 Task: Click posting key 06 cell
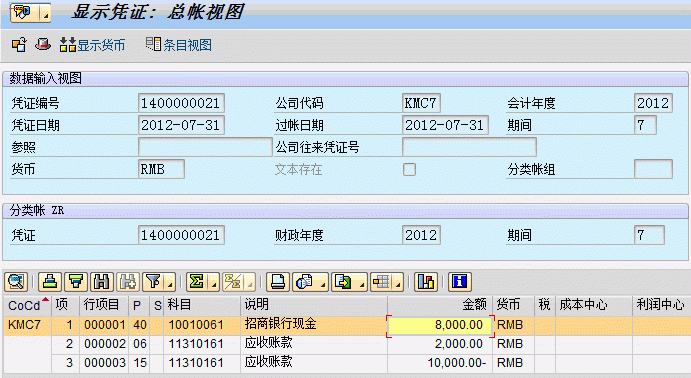(x=140, y=344)
